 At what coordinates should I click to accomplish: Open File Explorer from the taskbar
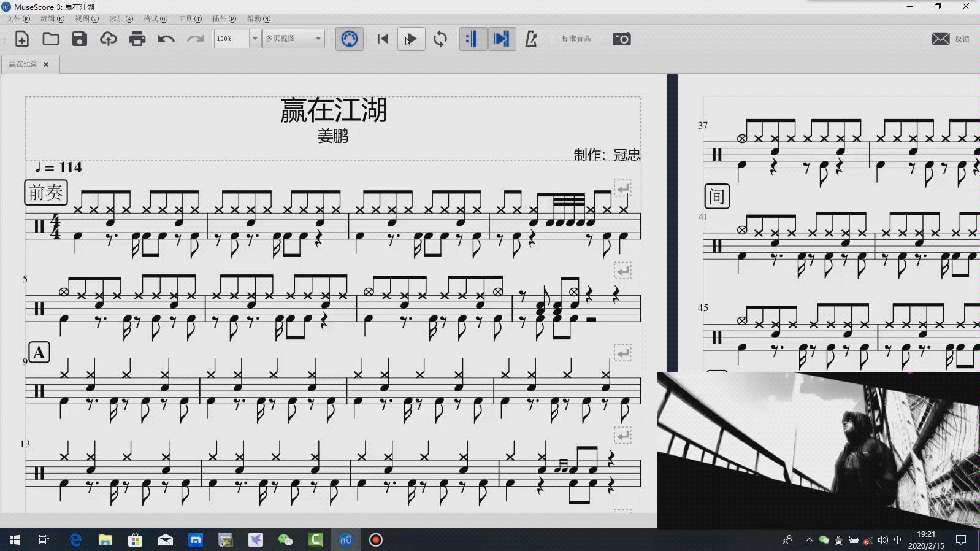click(x=105, y=540)
